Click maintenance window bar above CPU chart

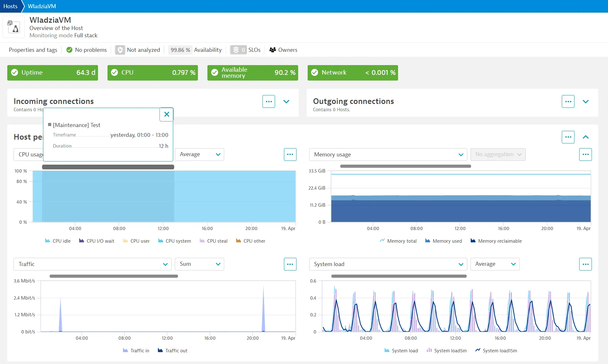[x=108, y=167]
